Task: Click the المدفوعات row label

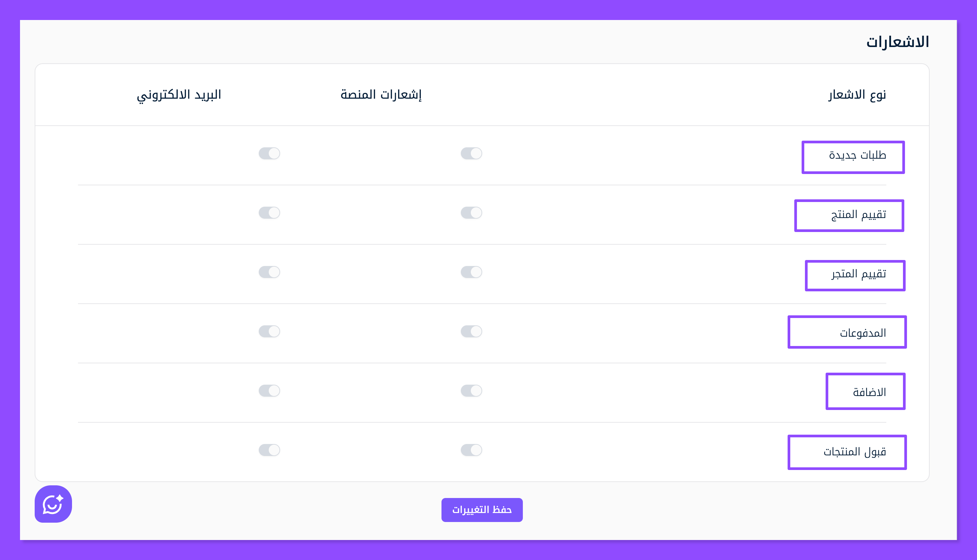Action: pos(863,333)
